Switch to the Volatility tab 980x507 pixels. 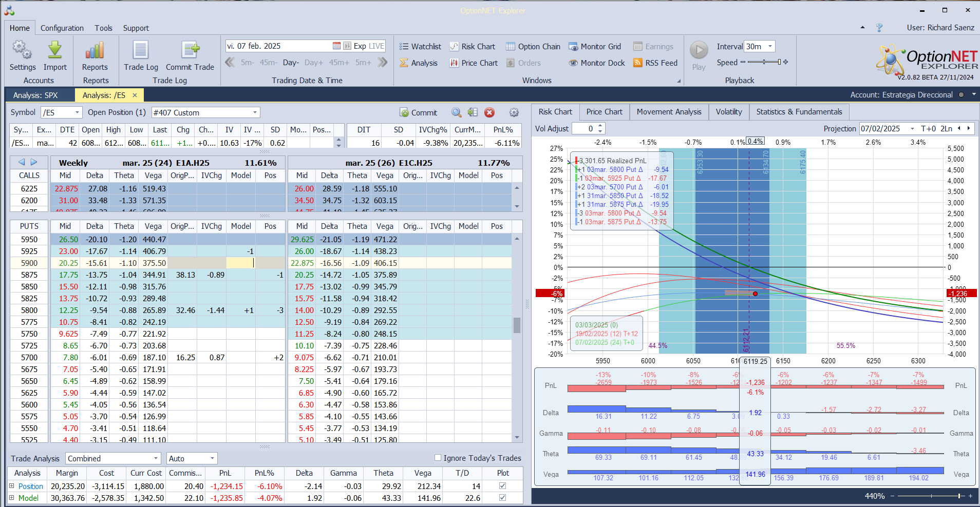pyautogui.click(x=728, y=112)
